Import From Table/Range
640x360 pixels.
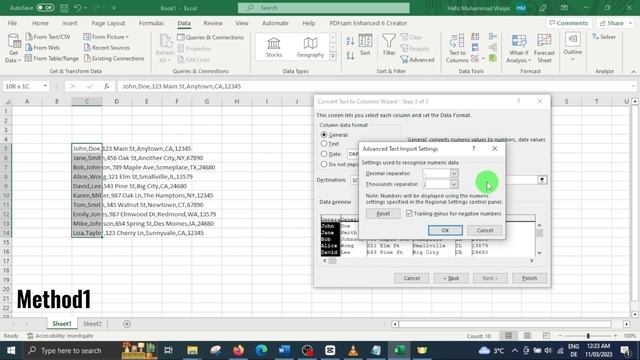[x=52, y=58]
